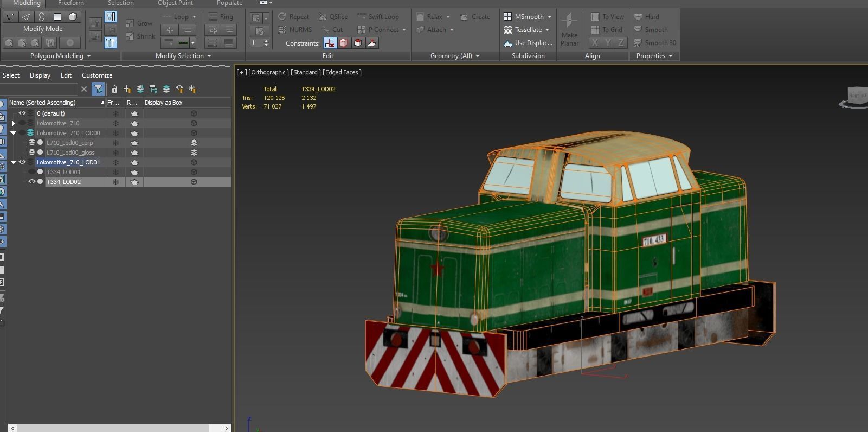Image resolution: width=868 pixels, height=432 pixels.
Task: Apply Hard edge smoothing
Action: (x=647, y=17)
